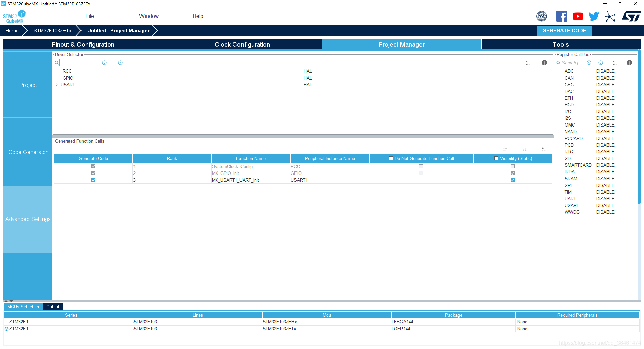Toggle Visibility Static for MX_USART1_UART_Init
The width and height of the screenshot is (644, 349).
[x=513, y=180]
